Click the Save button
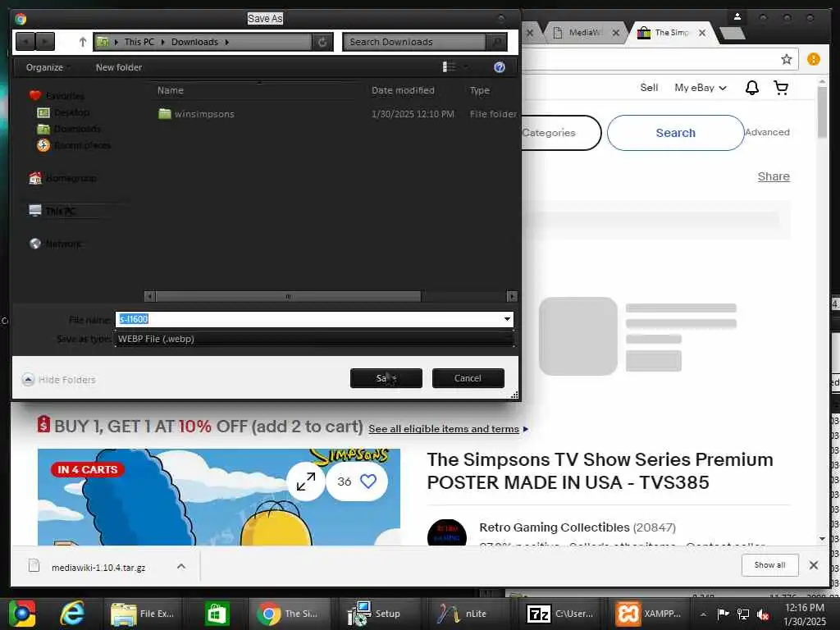840x630 pixels. 386,378
